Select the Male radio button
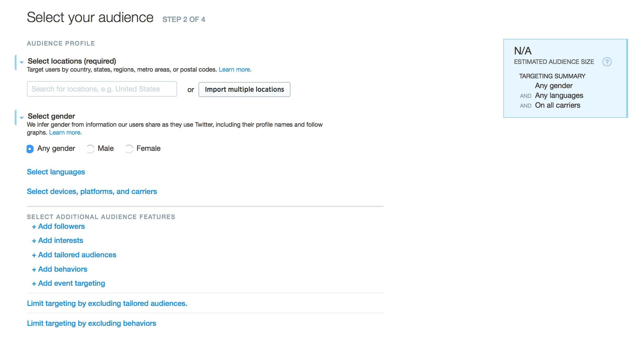Screen dimensions: 644x339 click(90, 149)
